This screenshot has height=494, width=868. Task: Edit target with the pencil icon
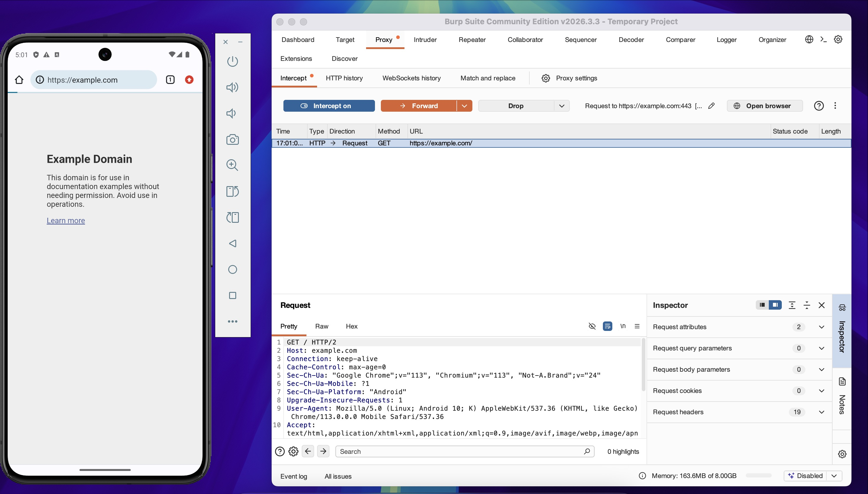tap(712, 106)
